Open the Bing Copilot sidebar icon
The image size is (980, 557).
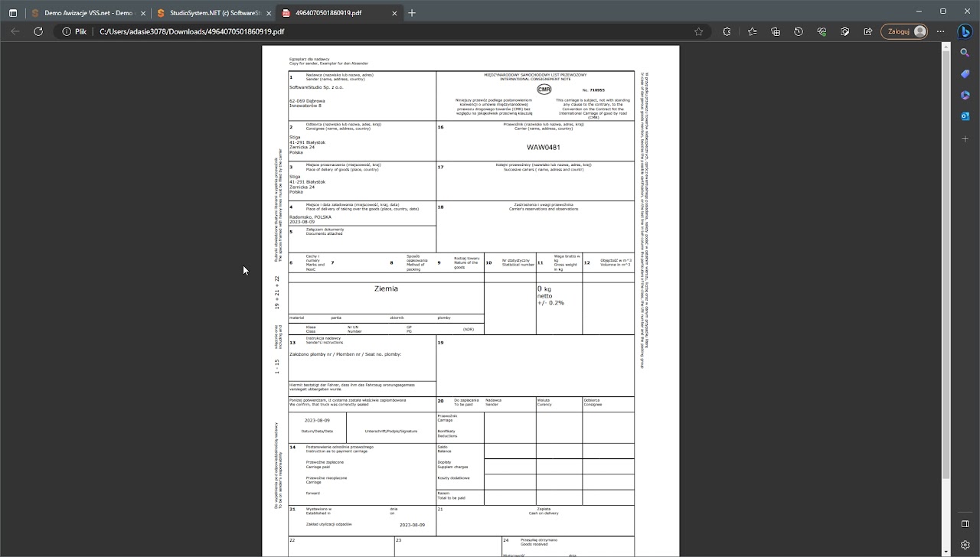click(x=965, y=31)
